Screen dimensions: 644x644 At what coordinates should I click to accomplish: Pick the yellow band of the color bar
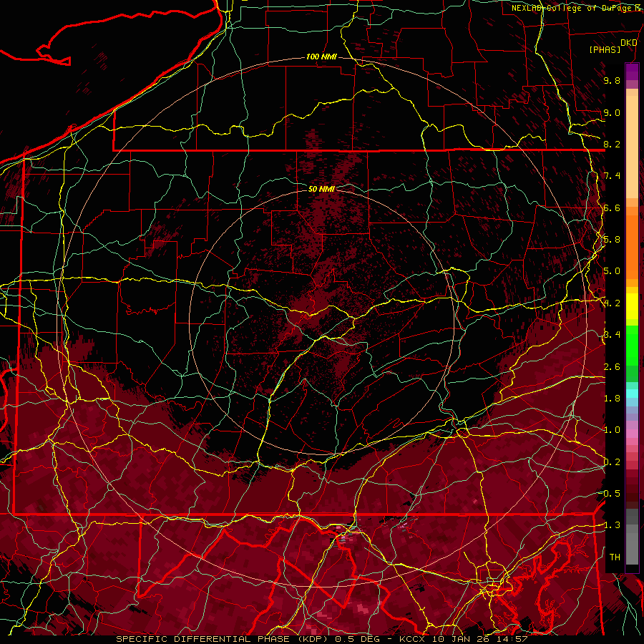click(x=632, y=306)
